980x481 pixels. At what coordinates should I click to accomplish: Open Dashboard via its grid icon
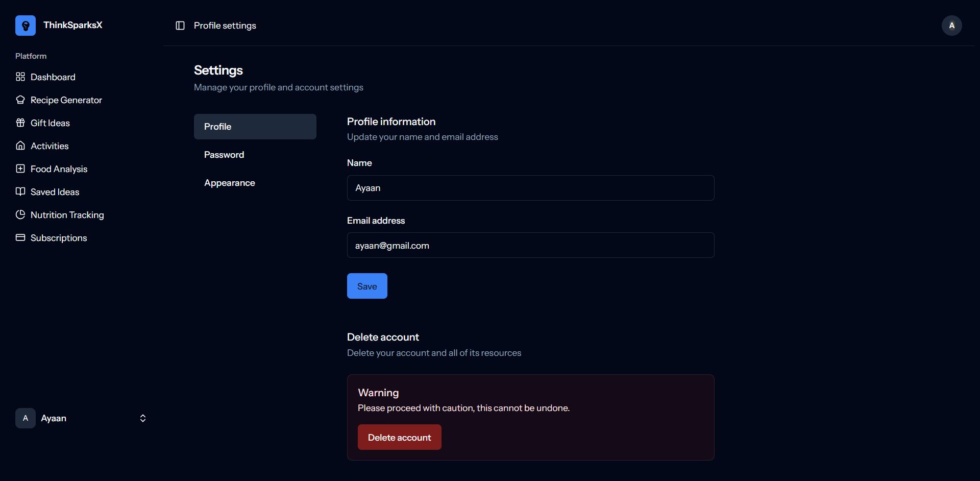(x=20, y=77)
